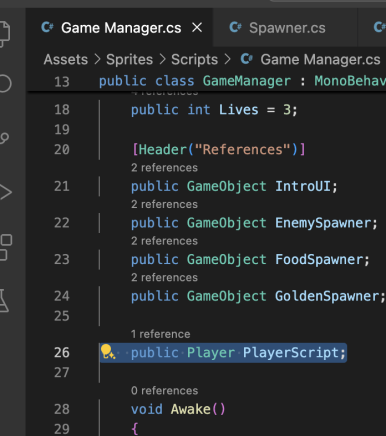Click 'void' keyword on line 28
This screenshot has height=436, width=386.
click(147, 409)
